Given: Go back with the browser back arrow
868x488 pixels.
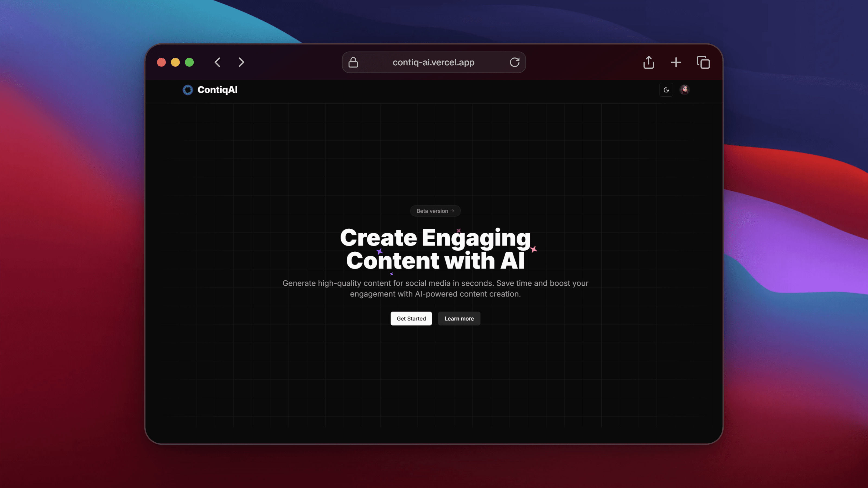Looking at the screenshot, I should point(217,62).
